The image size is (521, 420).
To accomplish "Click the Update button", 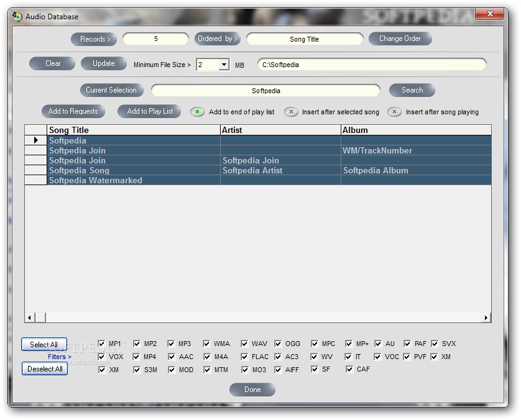I will pos(104,63).
